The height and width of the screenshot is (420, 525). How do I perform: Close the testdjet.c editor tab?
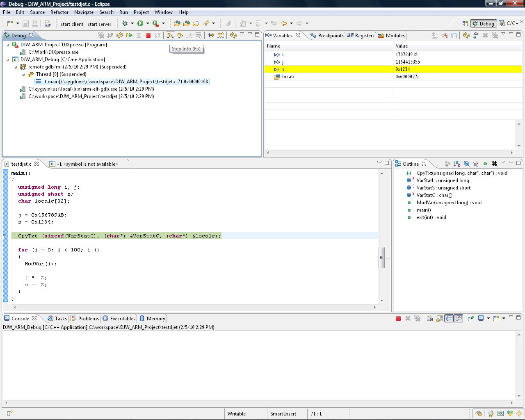click(x=37, y=164)
